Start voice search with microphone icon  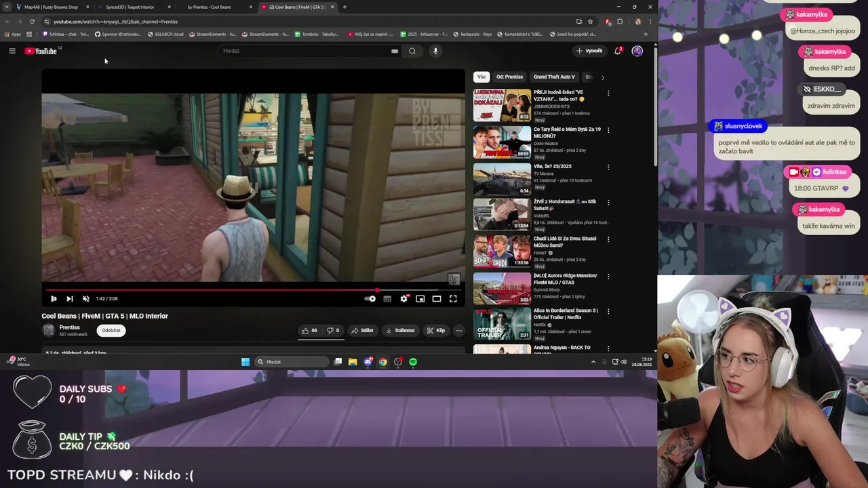coord(435,51)
